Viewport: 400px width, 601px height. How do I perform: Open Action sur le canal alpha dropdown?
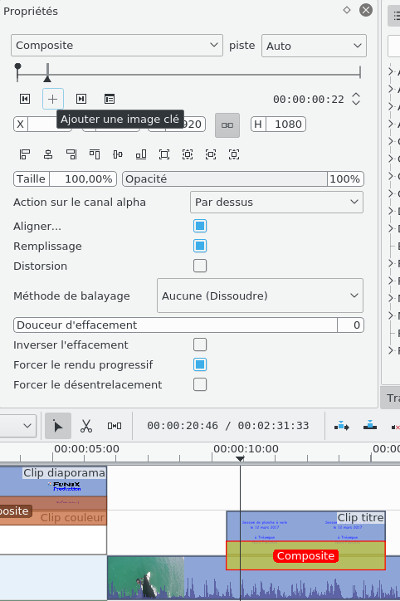click(x=277, y=202)
